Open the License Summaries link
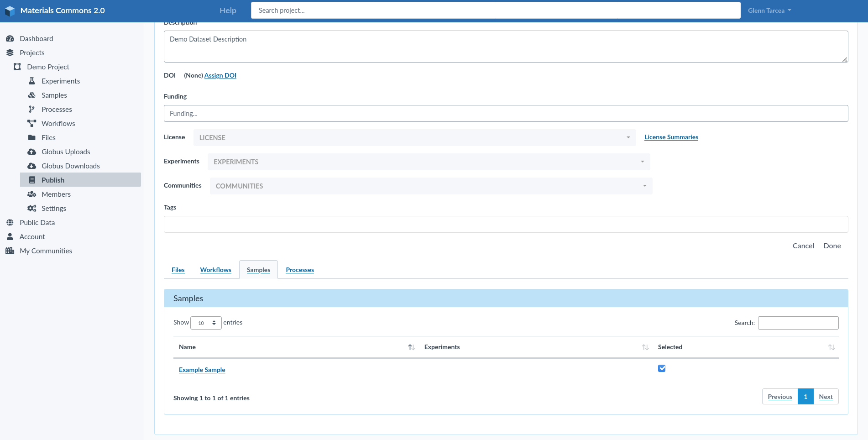The width and height of the screenshot is (868, 440). coord(671,137)
